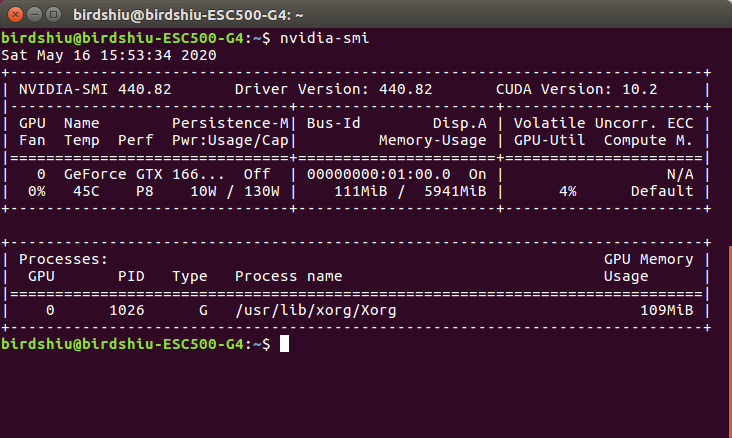Click the typed command nvidia-smi
This screenshot has width=732, height=438.
(324, 38)
